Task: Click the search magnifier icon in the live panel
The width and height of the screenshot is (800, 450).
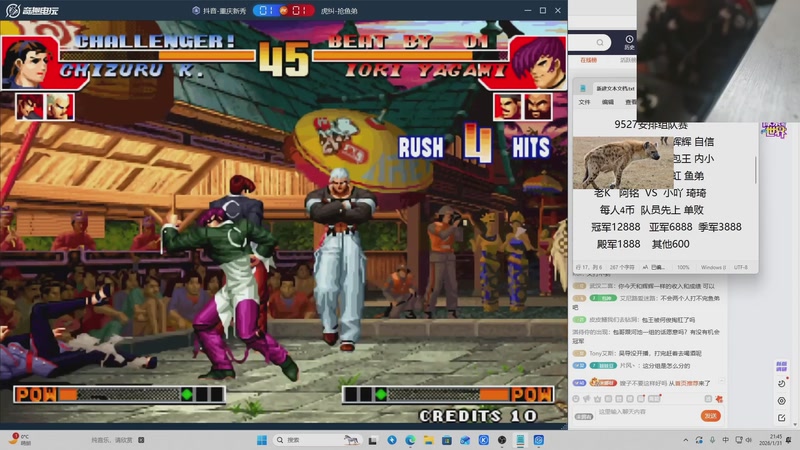Action: click(x=600, y=42)
